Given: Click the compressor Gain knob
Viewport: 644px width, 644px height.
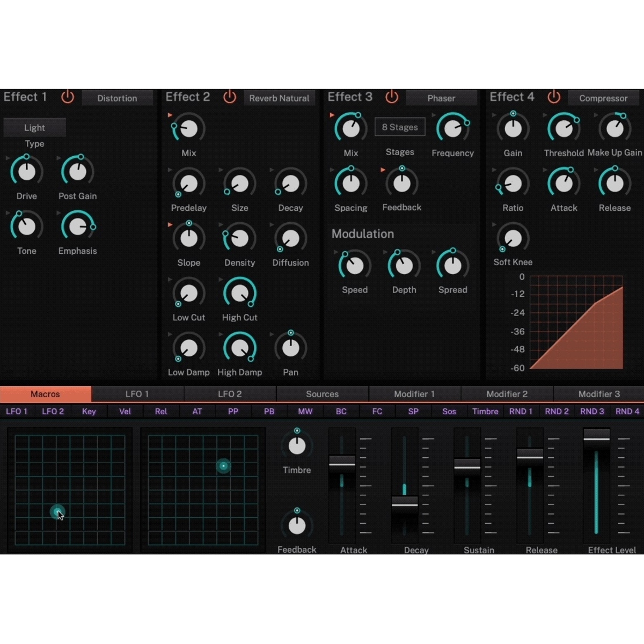Looking at the screenshot, I should tap(513, 129).
